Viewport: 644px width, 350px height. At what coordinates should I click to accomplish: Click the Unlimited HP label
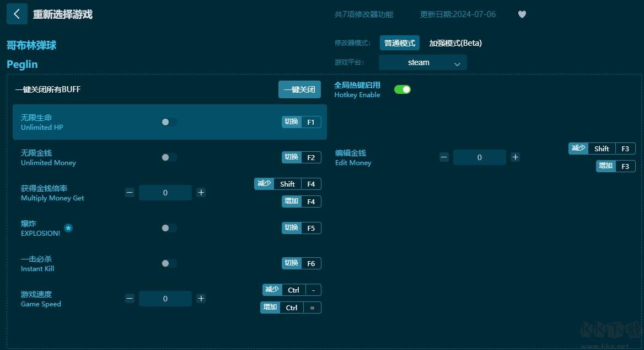42,128
